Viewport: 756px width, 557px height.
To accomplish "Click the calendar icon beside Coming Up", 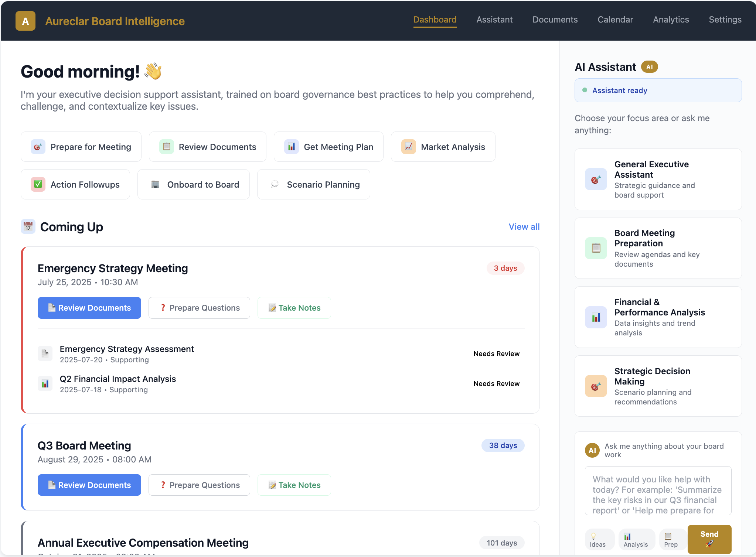I will [x=28, y=226].
